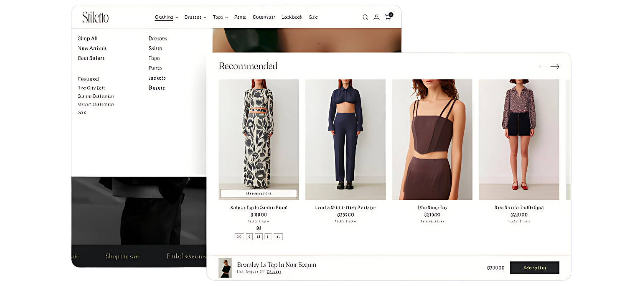Click the Add to Bag button

534,268
